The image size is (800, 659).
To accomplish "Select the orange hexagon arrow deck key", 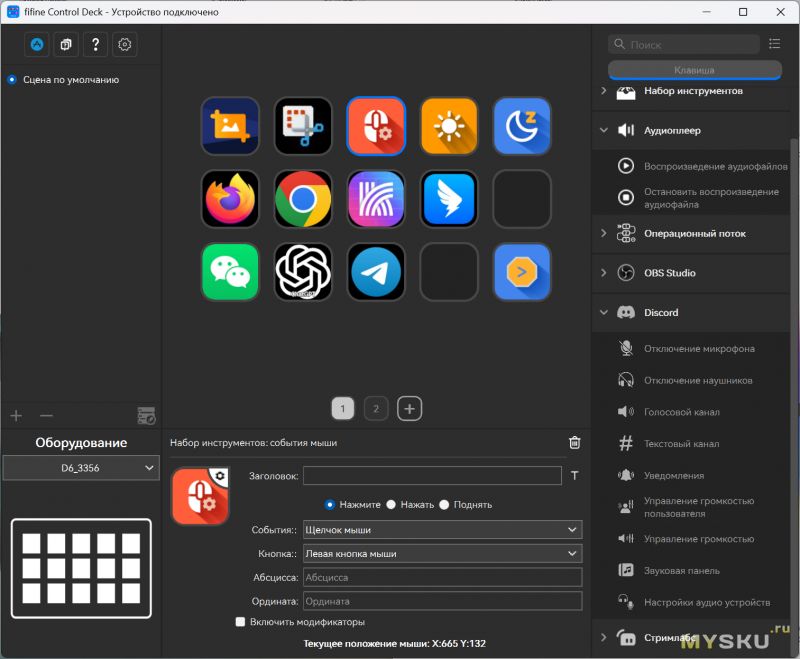I will [522, 272].
